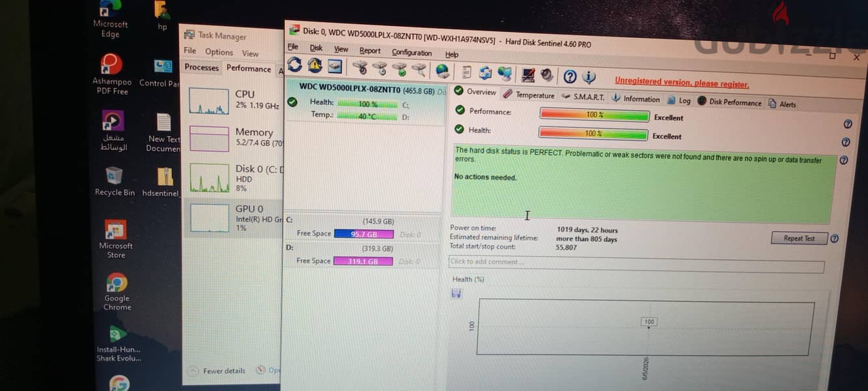
Task: Open the Control Panel desktop icon
Action: [160, 73]
